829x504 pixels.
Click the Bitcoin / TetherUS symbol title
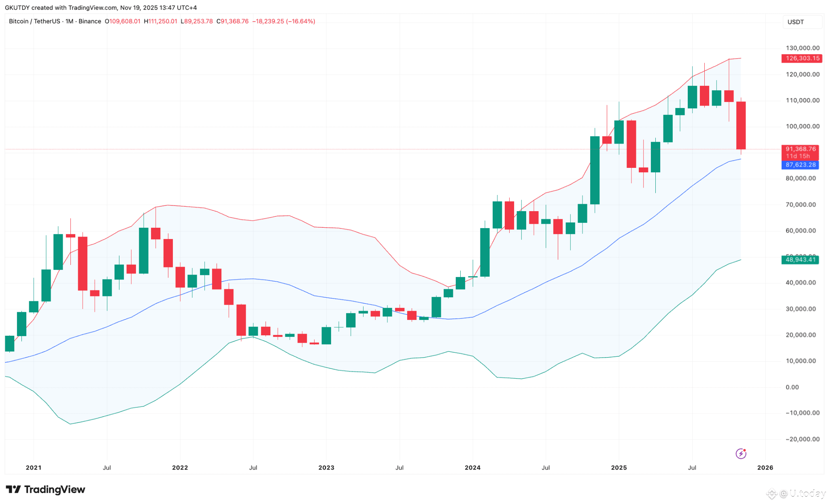coord(34,21)
